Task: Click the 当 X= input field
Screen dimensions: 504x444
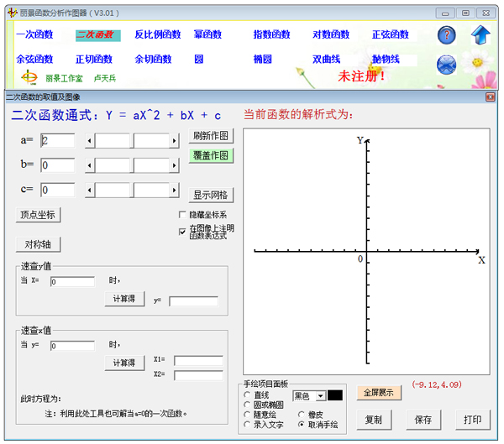Action: 72,282
